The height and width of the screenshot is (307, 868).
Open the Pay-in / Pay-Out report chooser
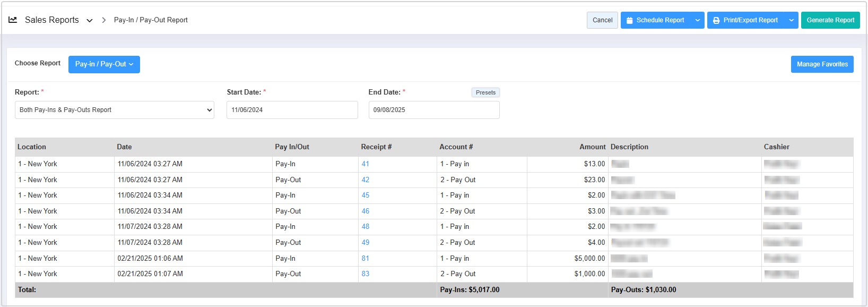(x=104, y=64)
